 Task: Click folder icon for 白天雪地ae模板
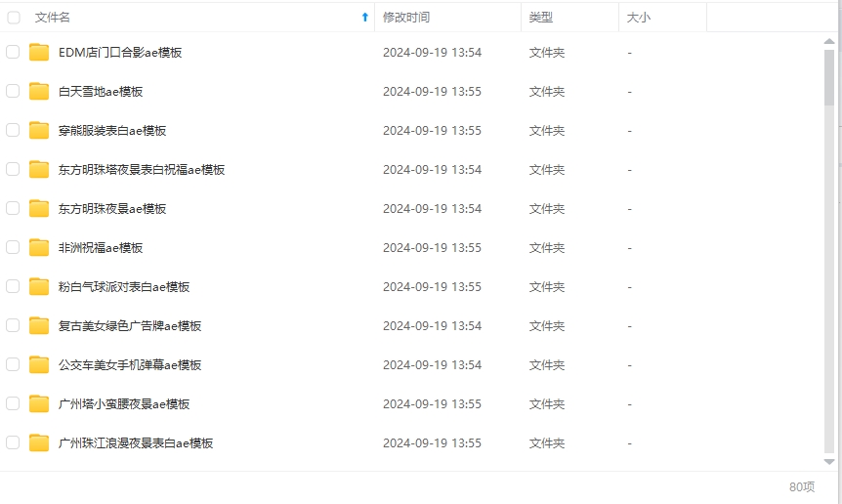[x=39, y=92]
